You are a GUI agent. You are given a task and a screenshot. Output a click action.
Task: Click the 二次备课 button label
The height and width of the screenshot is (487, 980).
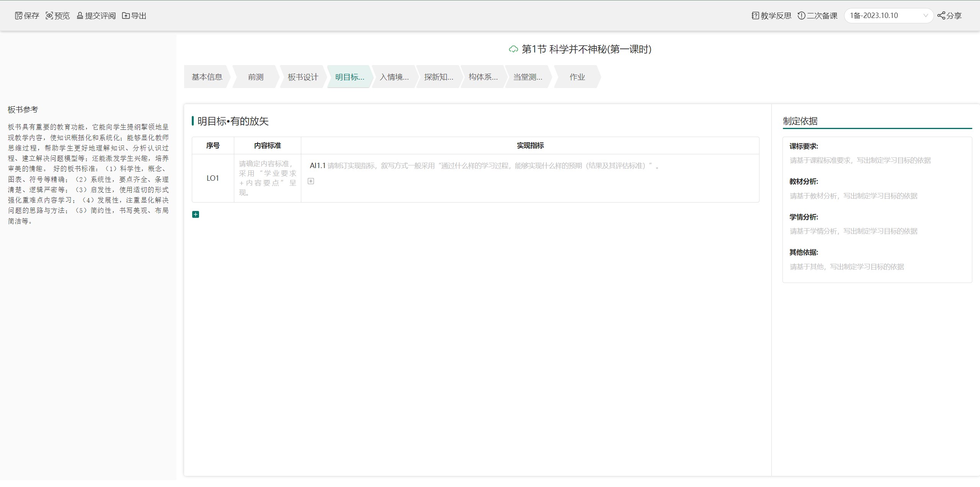click(822, 16)
